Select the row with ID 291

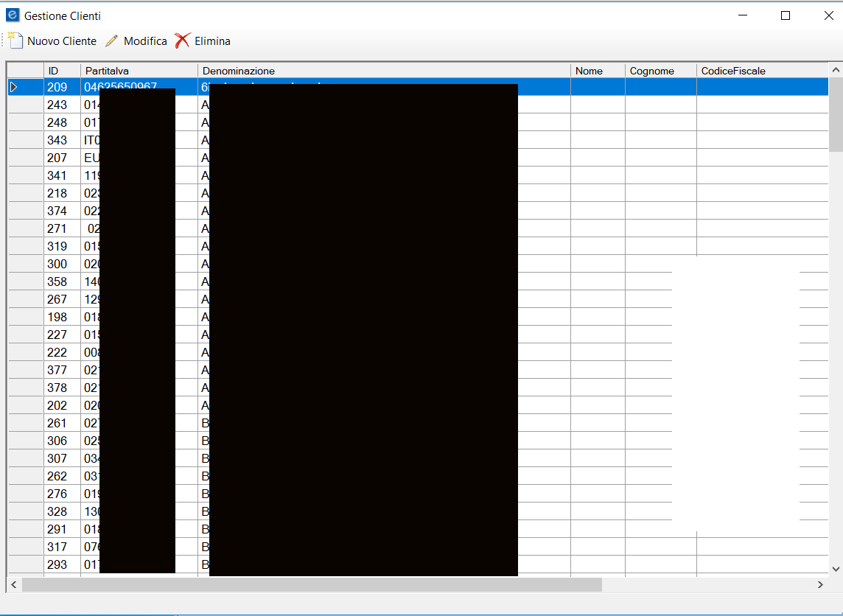click(419, 530)
